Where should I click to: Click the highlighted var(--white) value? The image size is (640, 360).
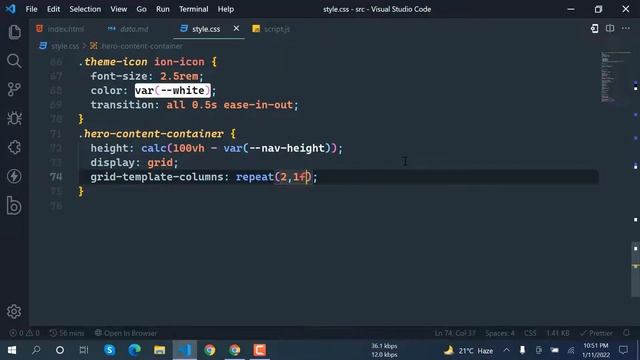tap(172, 91)
